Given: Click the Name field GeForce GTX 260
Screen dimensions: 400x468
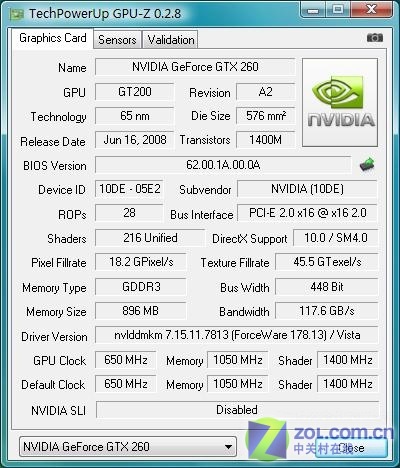Looking at the screenshot, I should pos(195,67).
